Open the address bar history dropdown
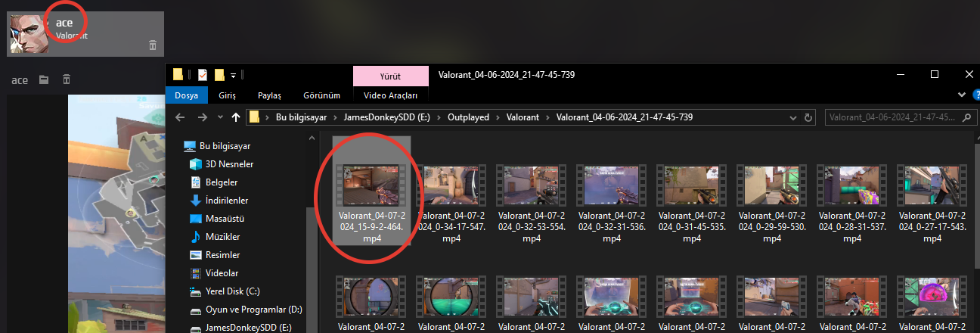This screenshot has width=980, height=333. tap(792, 118)
